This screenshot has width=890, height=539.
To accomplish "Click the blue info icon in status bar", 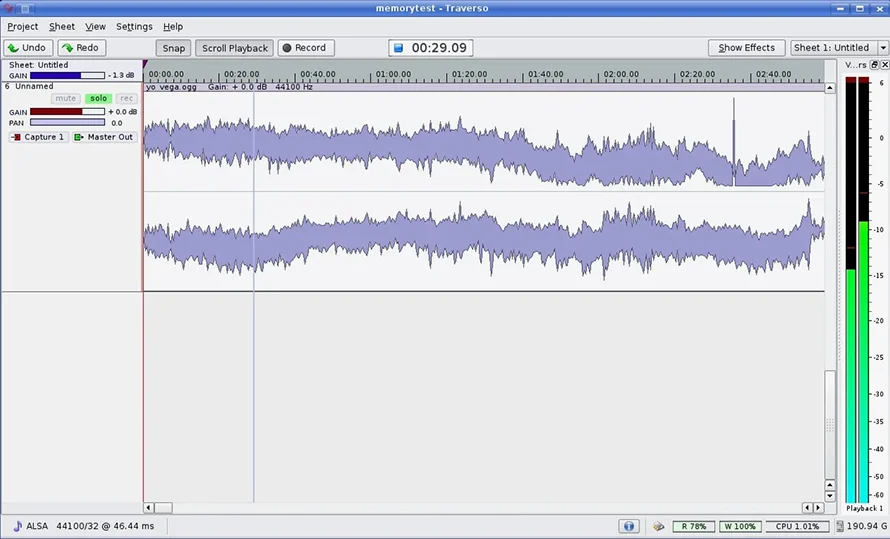I will click(629, 526).
